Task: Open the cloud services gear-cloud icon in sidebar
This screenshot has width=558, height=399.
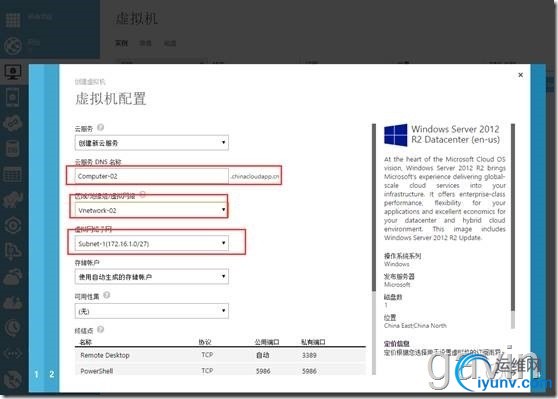Action: point(13,123)
